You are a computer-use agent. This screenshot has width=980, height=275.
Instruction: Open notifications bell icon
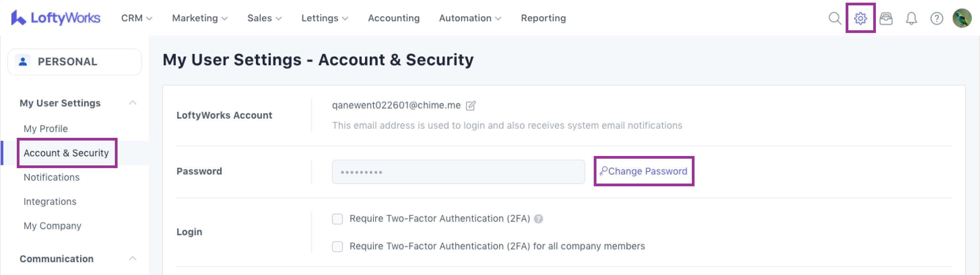[911, 18]
